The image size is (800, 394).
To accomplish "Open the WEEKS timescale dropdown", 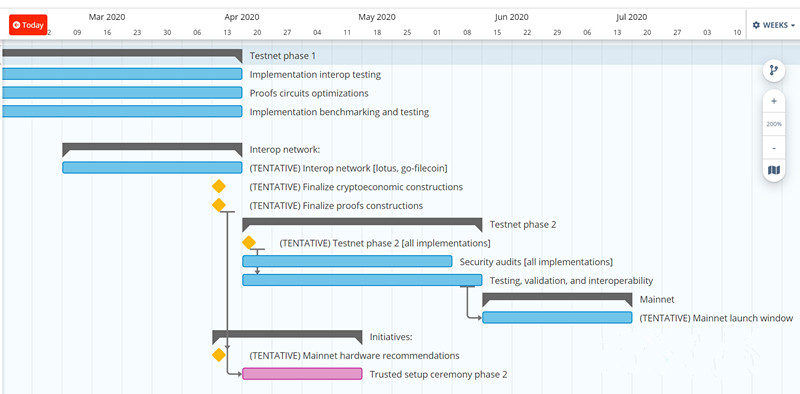I will (773, 25).
